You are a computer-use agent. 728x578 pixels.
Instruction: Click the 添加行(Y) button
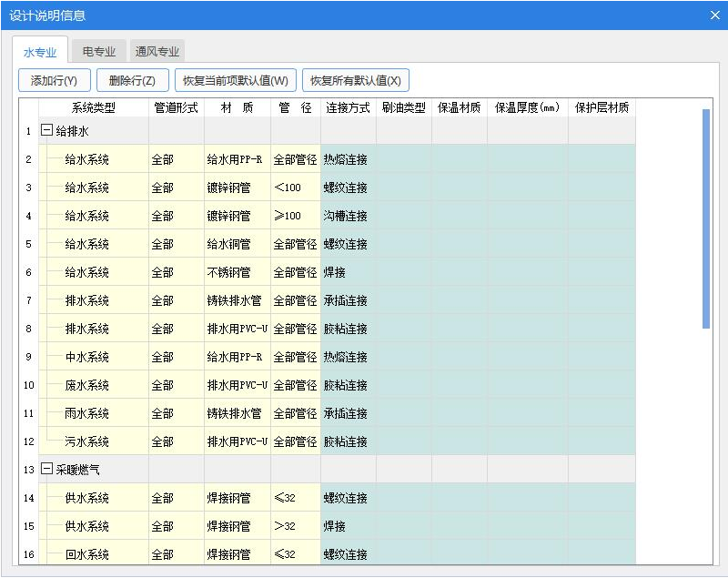[54, 80]
